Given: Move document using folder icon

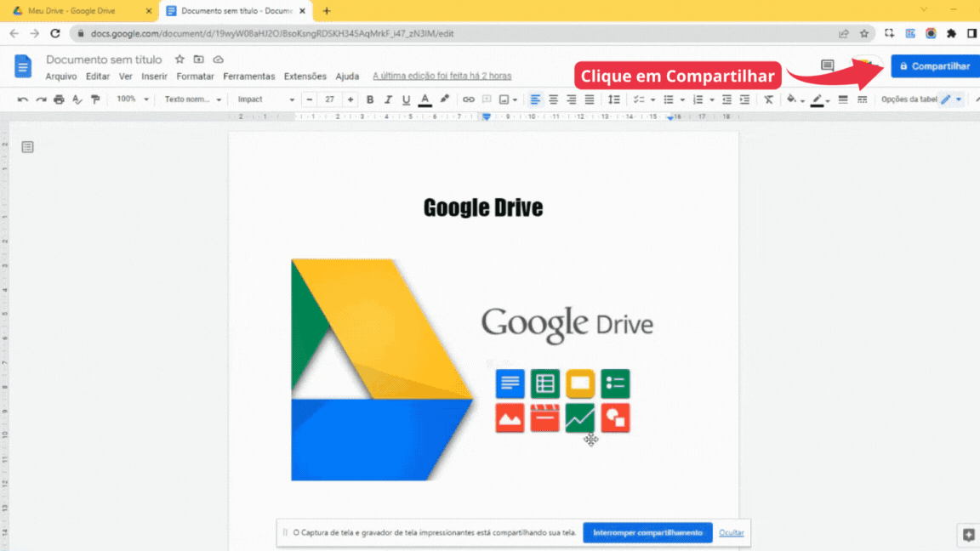Looking at the screenshot, I should 199,60.
